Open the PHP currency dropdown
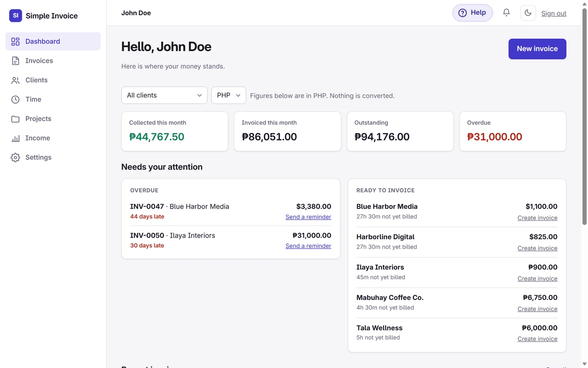Viewport: 588px width, 368px height. (x=228, y=95)
